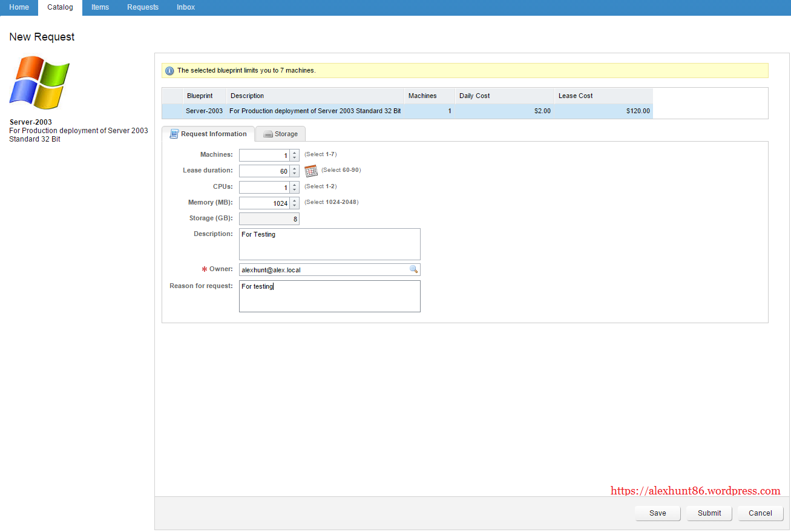Decrease Memory (MB) with down arrow
This screenshot has width=791, height=532.
tap(295, 206)
